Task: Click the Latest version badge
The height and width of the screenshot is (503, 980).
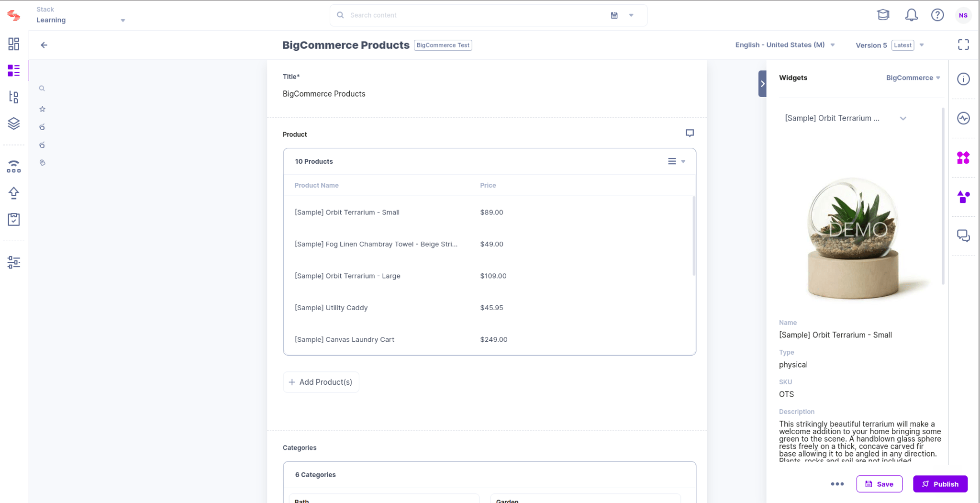Action: tap(902, 45)
